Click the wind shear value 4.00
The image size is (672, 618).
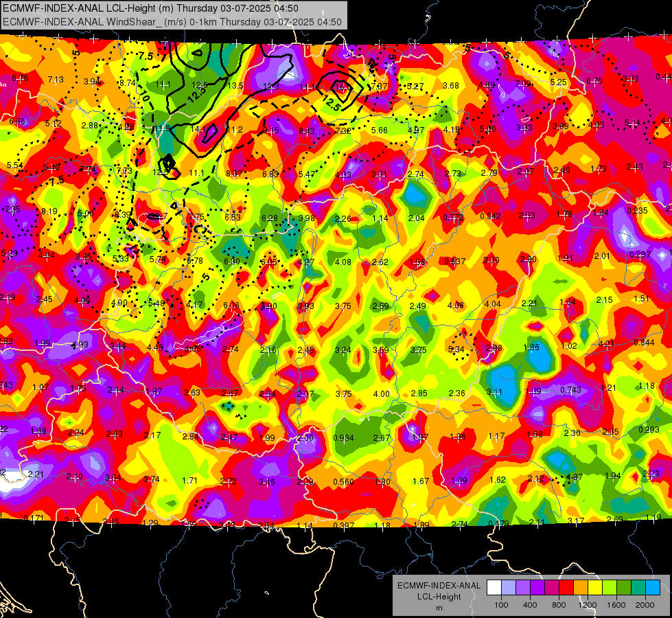pyautogui.click(x=382, y=394)
